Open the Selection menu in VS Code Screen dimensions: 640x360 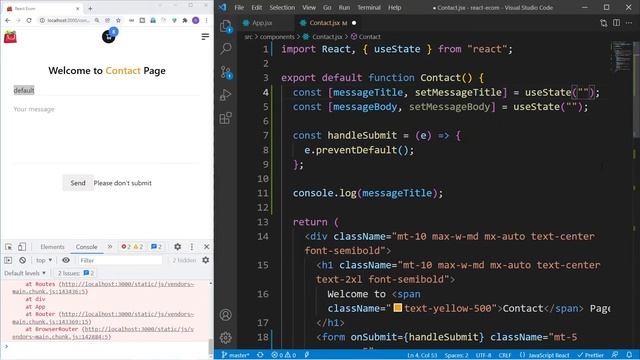(282, 7)
